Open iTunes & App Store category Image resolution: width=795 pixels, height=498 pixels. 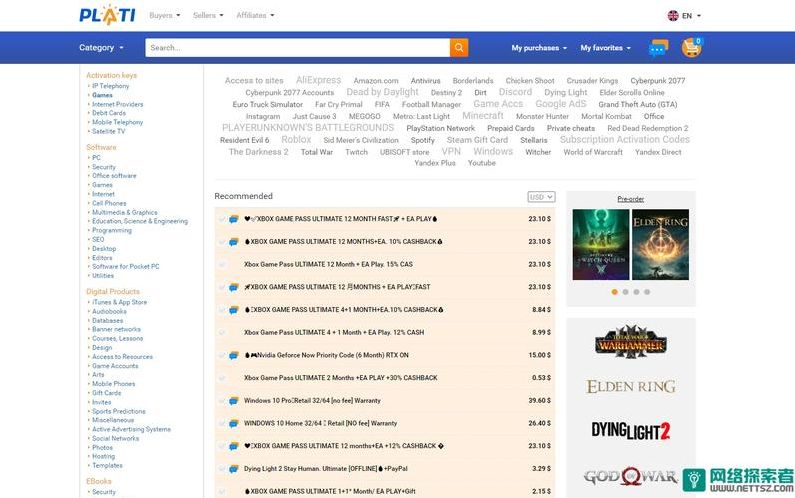click(119, 302)
